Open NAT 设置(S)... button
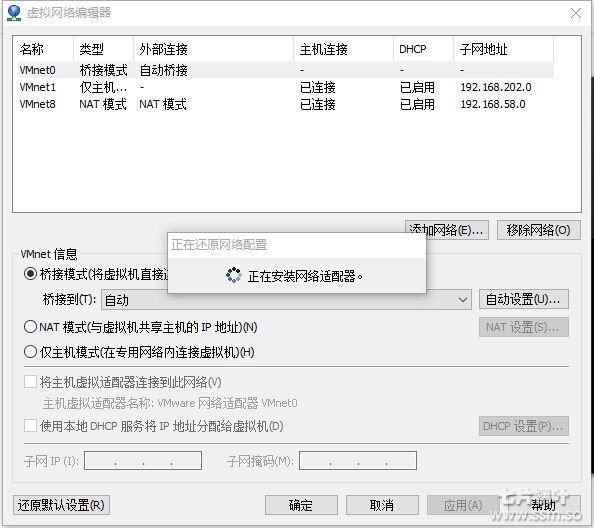The width and height of the screenshot is (594, 528). tap(524, 327)
